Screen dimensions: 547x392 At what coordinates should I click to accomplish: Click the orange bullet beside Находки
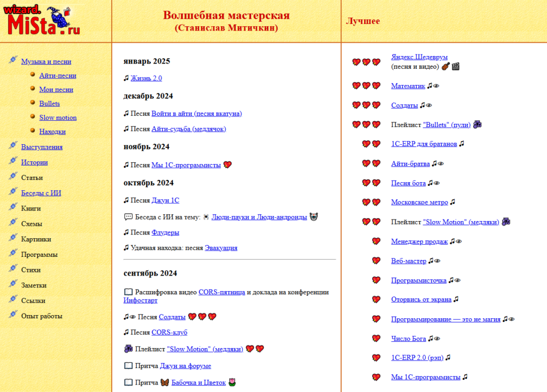pyautogui.click(x=33, y=130)
